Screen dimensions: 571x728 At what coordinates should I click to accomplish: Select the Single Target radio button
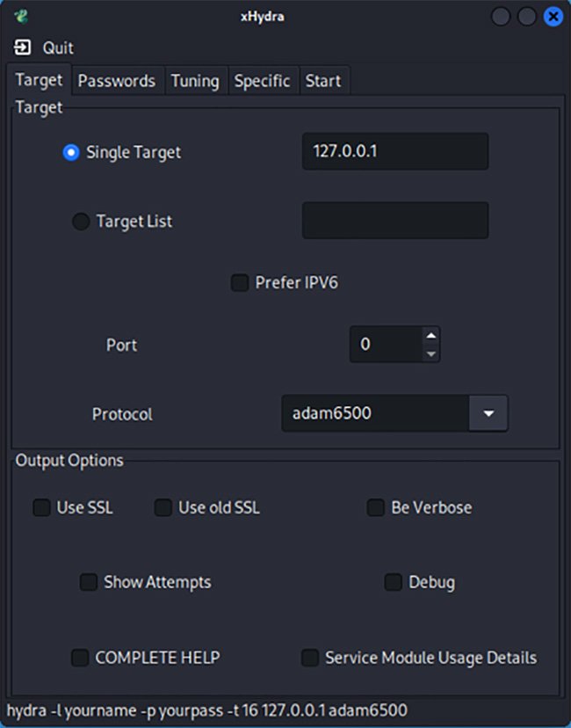(x=71, y=152)
